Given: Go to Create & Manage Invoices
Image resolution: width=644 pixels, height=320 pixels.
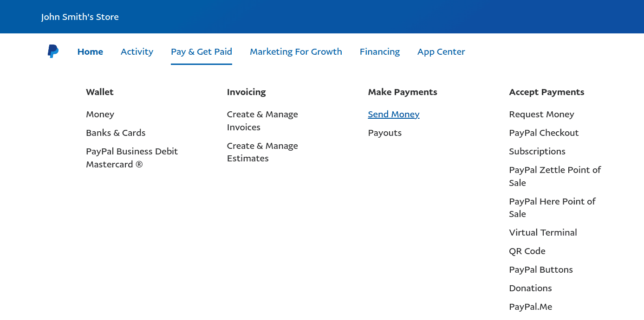Looking at the screenshot, I should (262, 121).
